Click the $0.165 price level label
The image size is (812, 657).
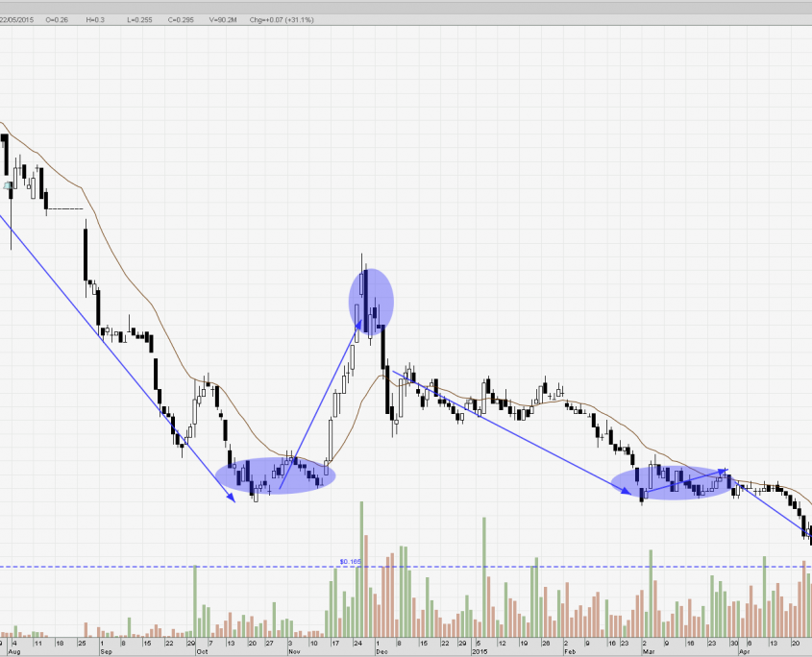[350, 561]
